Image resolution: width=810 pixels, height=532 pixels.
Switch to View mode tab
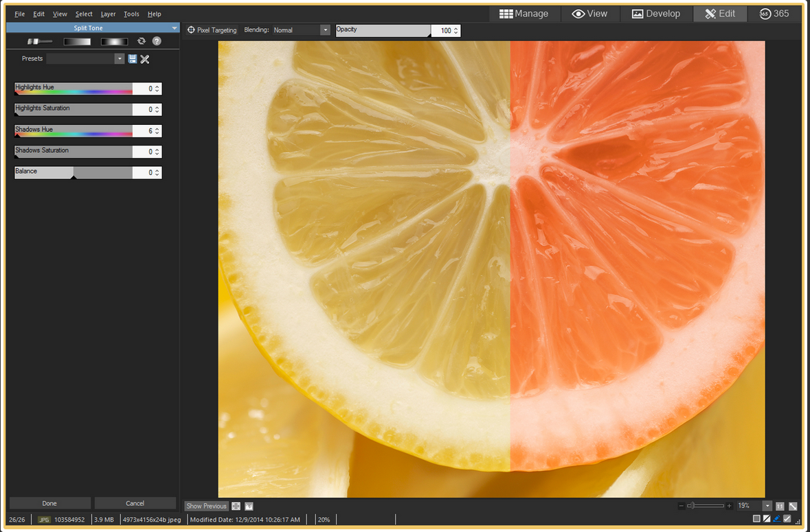click(x=589, y=14)
